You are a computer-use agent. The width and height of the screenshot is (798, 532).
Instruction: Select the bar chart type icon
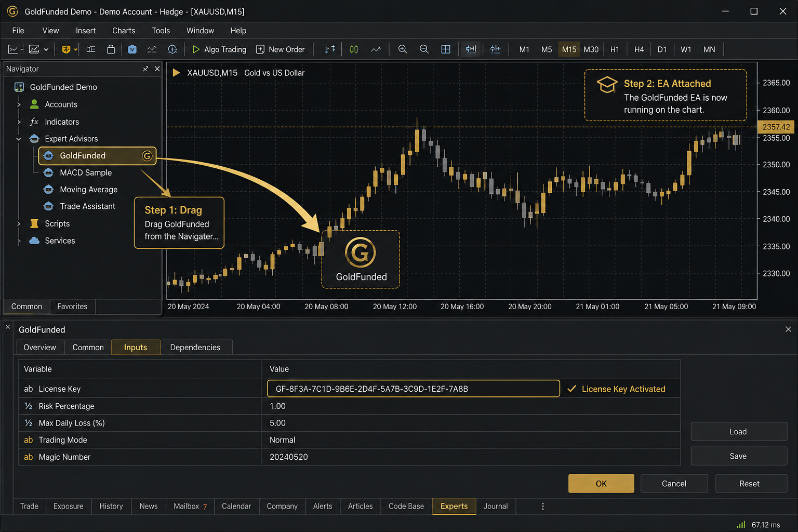click(x=330, y=49)
